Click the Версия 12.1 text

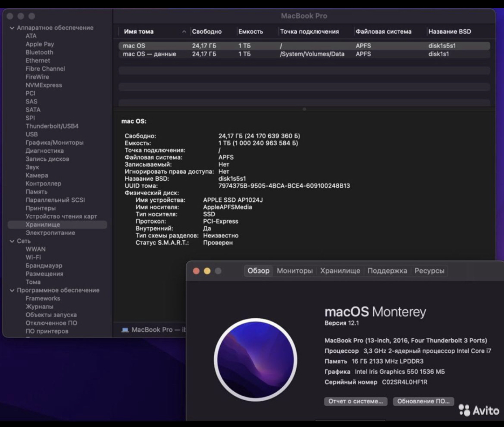click(342, 323)
